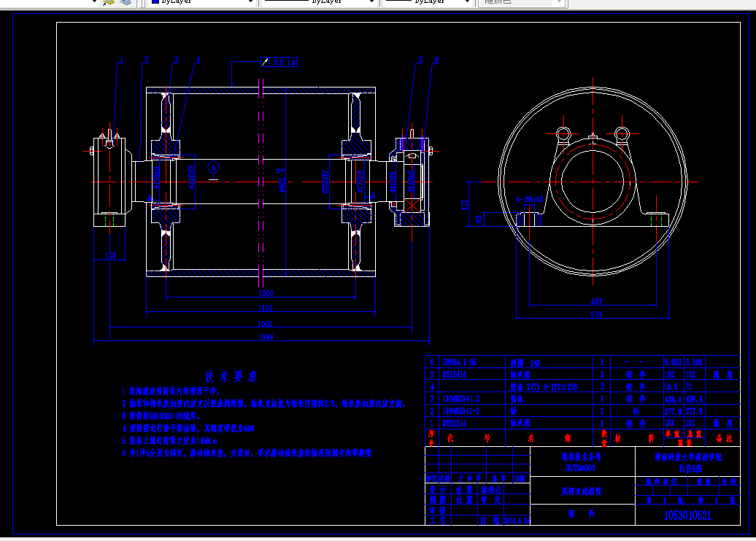Select the 570 base width dimension
Image resolution: width=756 pixels, height=541 pixels.
coord(596,314)
